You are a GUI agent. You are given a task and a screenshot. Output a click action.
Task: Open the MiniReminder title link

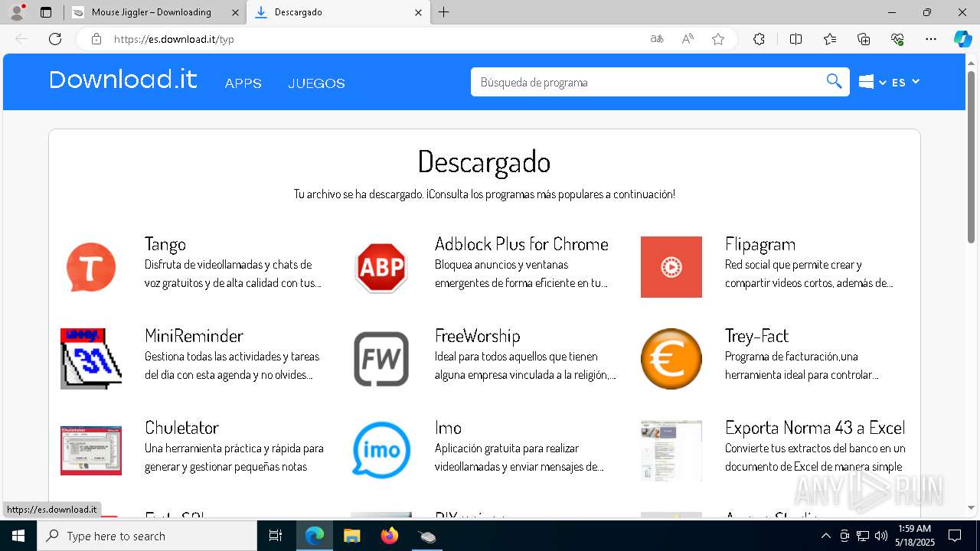tap(194, 336)
